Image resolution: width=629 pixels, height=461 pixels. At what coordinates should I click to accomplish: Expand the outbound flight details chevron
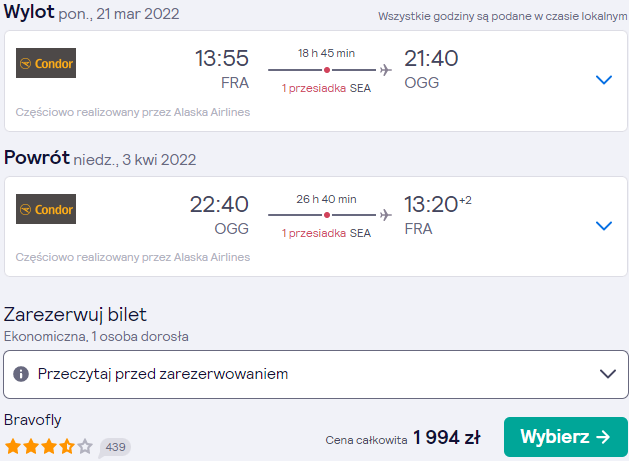point(604,80)
